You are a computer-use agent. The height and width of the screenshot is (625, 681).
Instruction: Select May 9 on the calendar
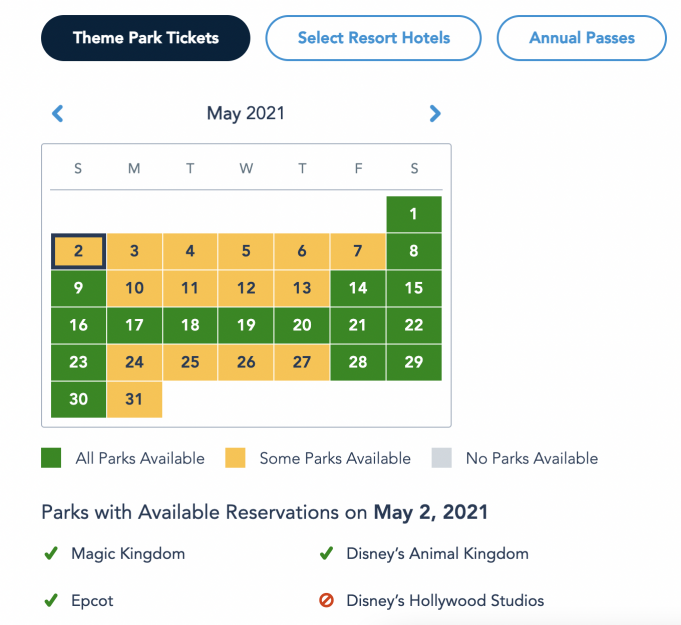79,288
